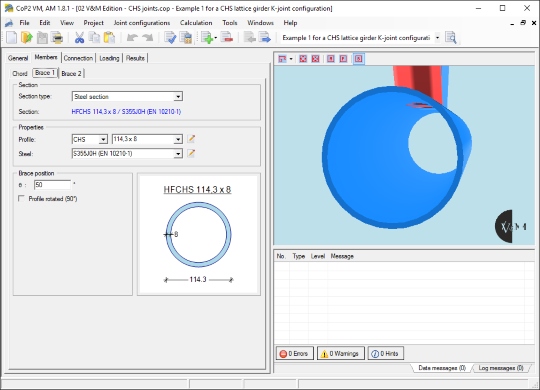This screenshot has width=540, height=390.
Task: Select the Brace 1 sub-tab
Action: coord(45,73)
